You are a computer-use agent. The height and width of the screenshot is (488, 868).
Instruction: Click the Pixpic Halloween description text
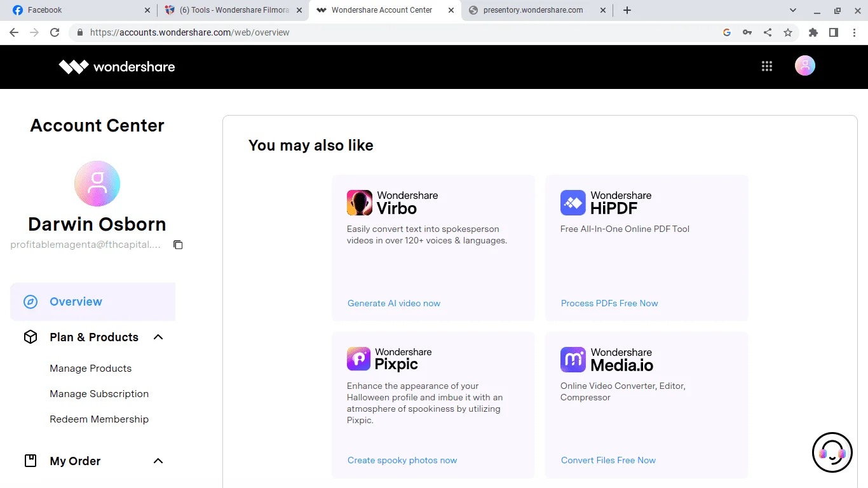pyautogui.click(x=424, y=403)
